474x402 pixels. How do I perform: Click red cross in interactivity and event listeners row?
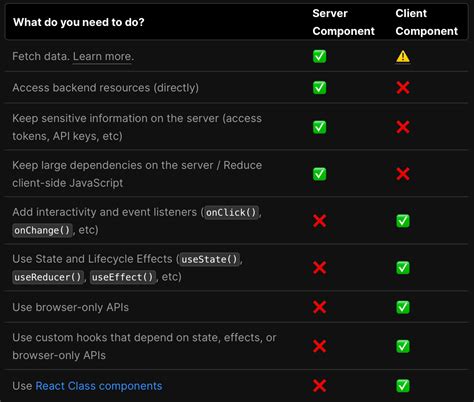click(x=319, y=221)
